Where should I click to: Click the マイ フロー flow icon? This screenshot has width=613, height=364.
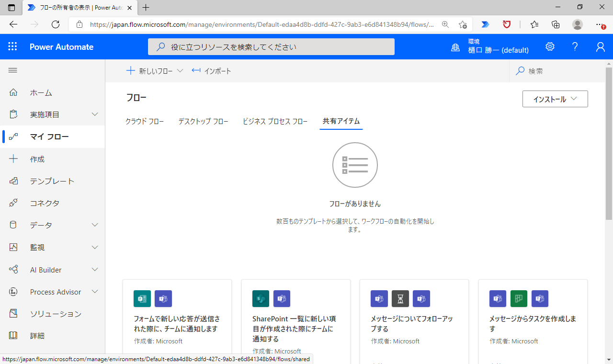coord(13,136)
